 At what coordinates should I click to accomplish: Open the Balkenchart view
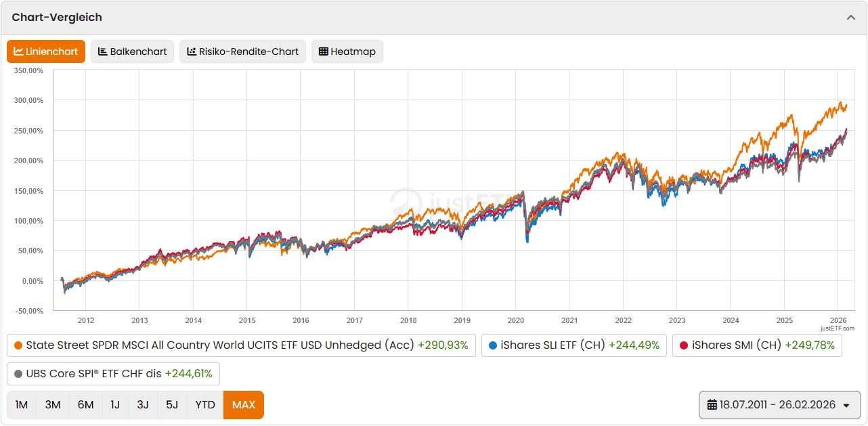click(133, 51)
